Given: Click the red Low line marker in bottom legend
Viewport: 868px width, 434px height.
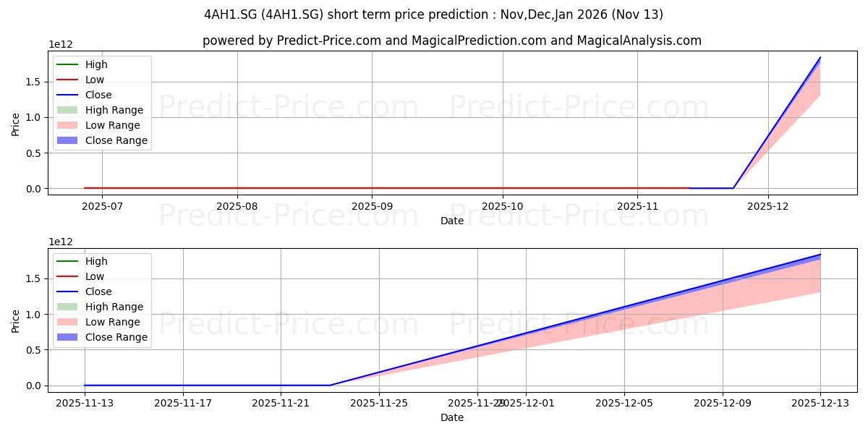Looking at the screenshot, I should (69, 276).
